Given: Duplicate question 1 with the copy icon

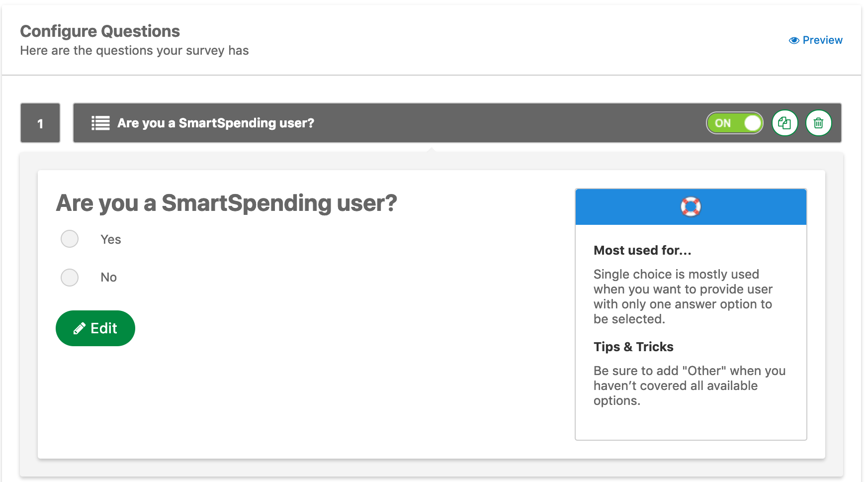Looking at the screenshot, I should click(784, 123).
